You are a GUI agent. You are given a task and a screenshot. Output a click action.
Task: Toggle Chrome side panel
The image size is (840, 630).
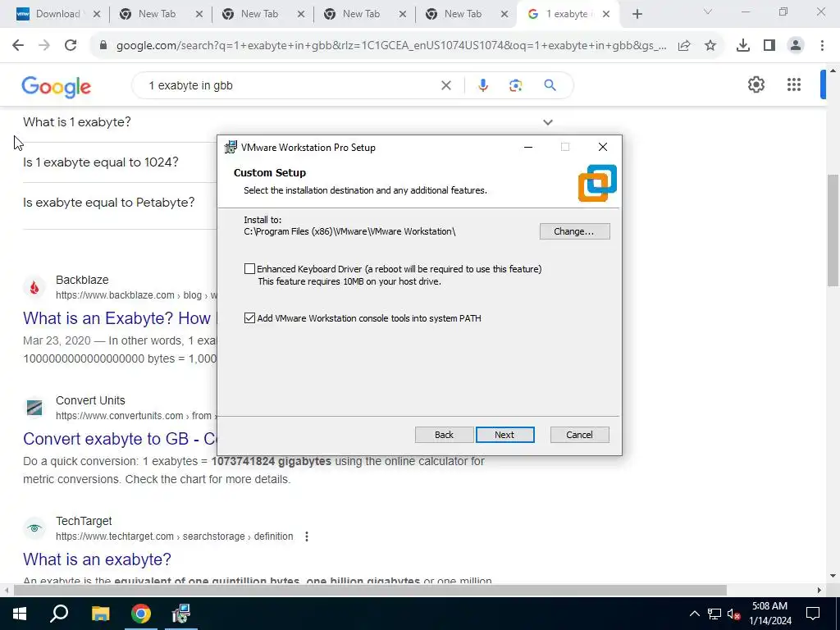click(x=769, y=46)
